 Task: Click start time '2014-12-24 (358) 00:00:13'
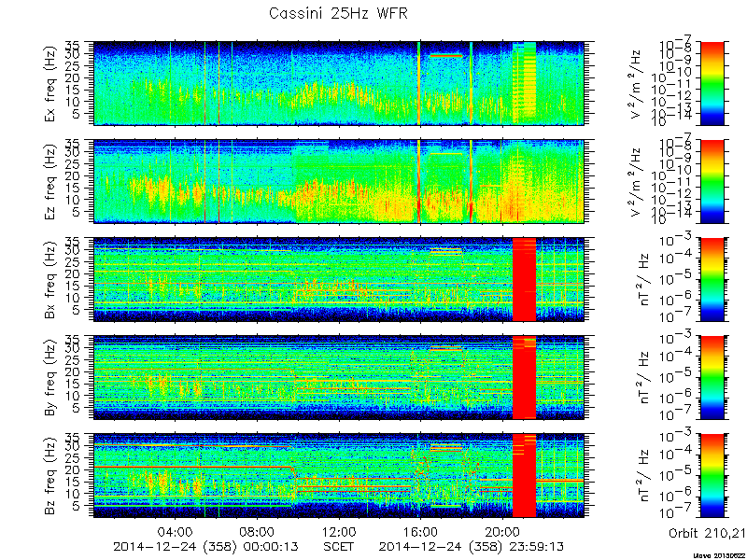point(205,547)
